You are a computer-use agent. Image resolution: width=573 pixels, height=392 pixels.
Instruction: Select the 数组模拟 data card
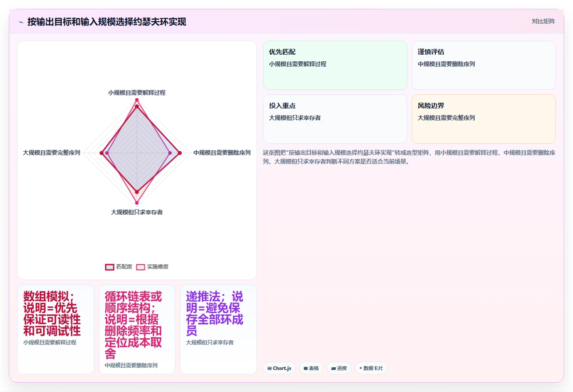(x=56, y=329)
